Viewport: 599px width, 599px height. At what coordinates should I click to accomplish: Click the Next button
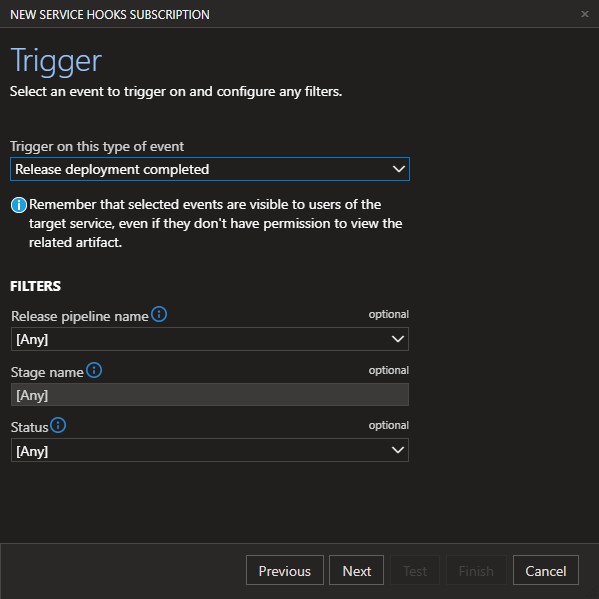coord(356,570)
